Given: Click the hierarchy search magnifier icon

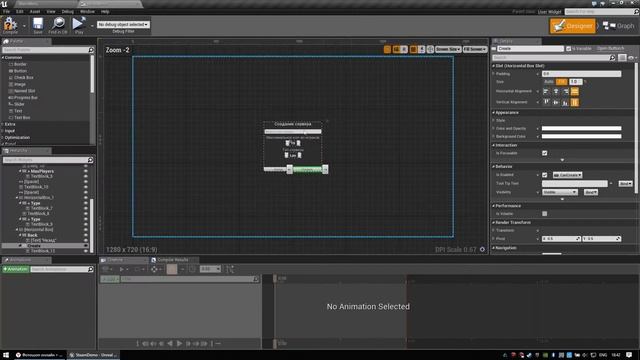Looking at the screenshot, I should (90, 160).
